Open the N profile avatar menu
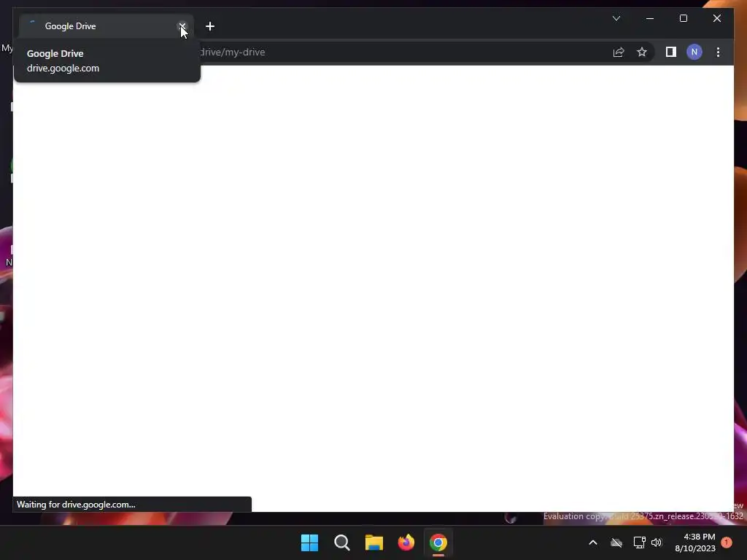Viewport: 747px width, 560px height. (x=694, y=52)
